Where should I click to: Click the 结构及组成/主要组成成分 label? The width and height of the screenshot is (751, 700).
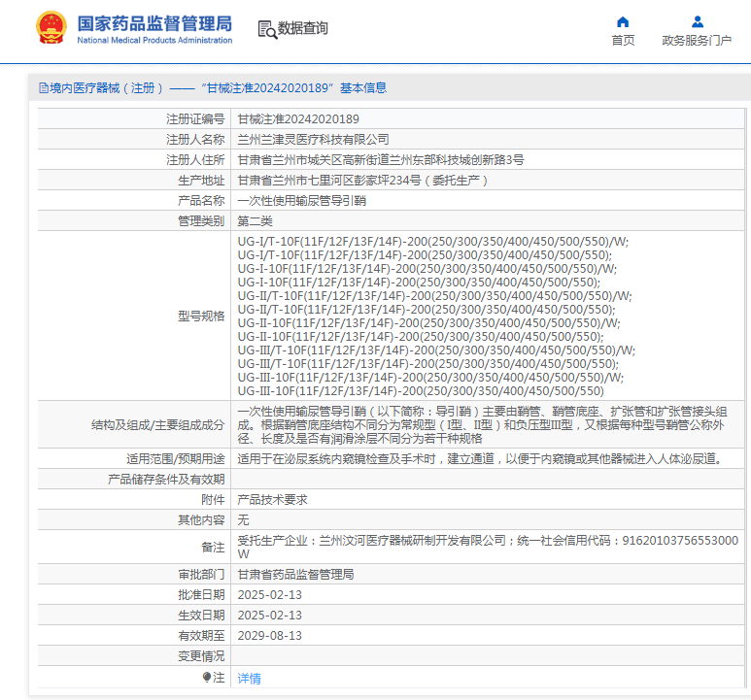click(158, 425)
